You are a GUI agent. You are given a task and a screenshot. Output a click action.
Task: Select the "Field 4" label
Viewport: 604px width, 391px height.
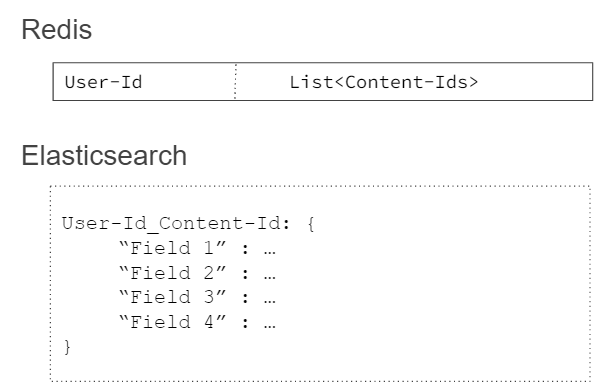pos(173,322)
